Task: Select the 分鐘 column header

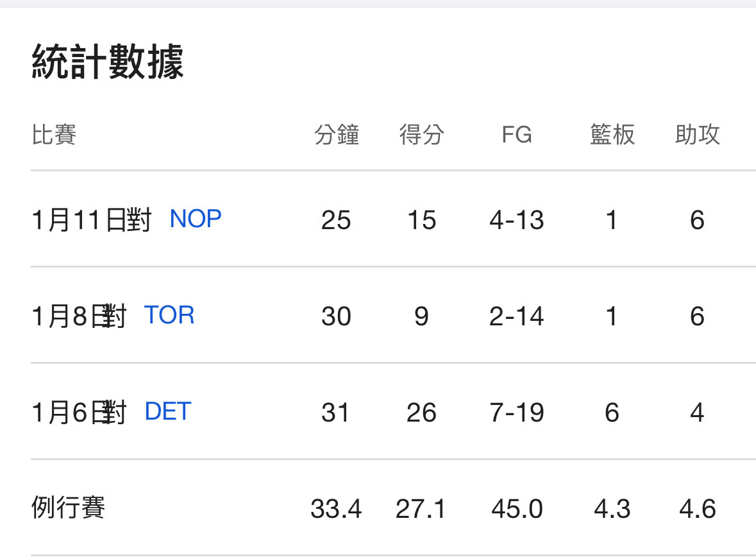Action: 336,135
